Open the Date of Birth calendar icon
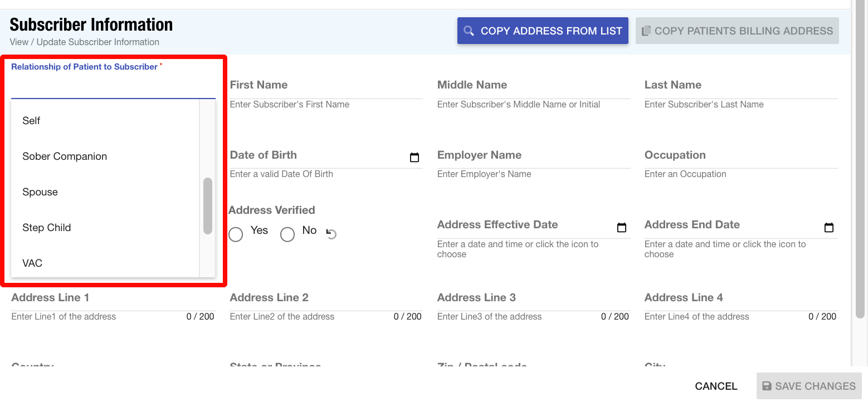This screenshot has height=402, width=868. (414, 158)
